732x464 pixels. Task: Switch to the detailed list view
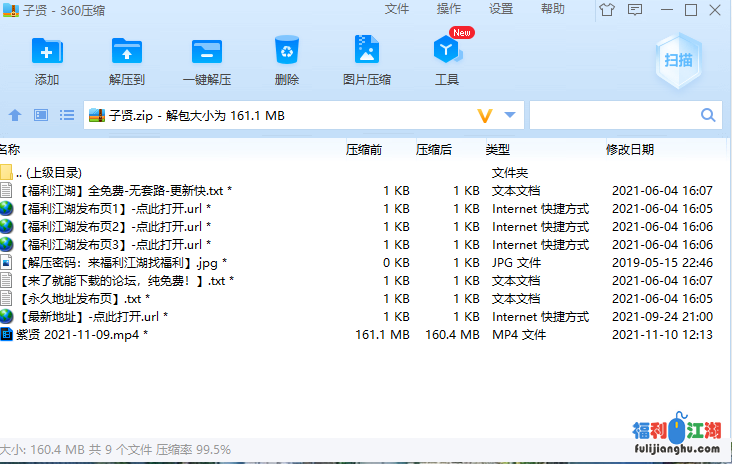coord(66,116)
